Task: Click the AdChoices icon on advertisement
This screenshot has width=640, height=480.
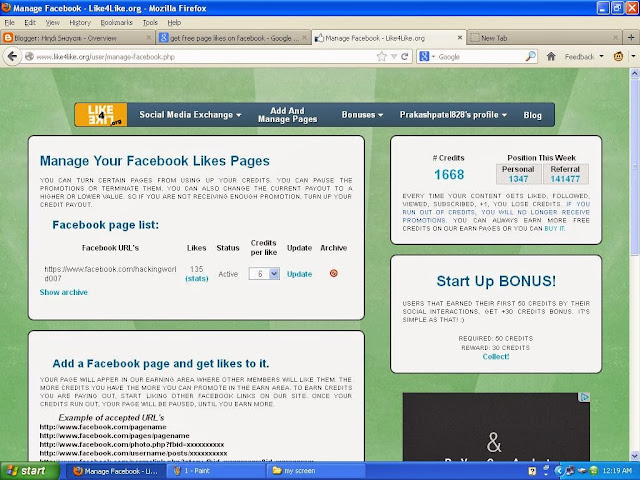Action: coord(584,397)
